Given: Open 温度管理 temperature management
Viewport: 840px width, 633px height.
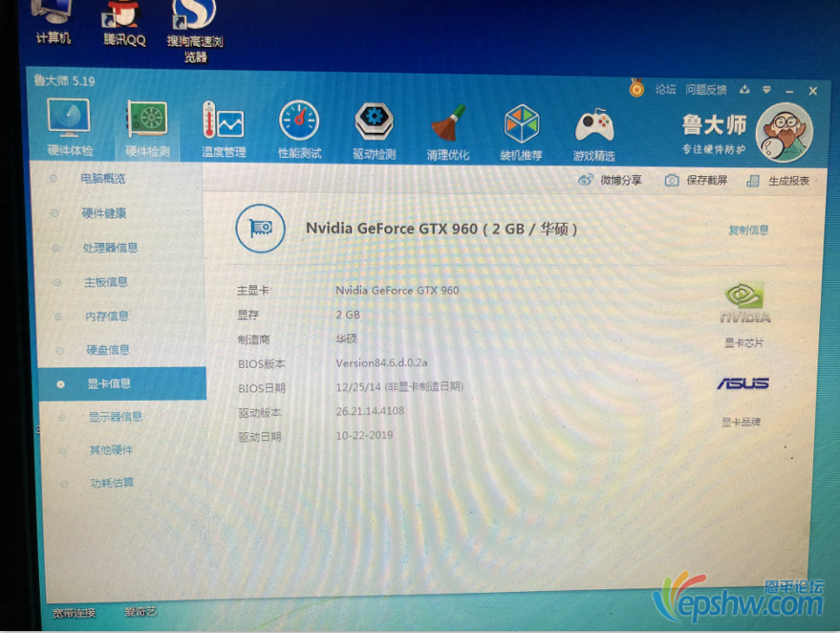Looking at the screenshot, I should click(224, 130).
